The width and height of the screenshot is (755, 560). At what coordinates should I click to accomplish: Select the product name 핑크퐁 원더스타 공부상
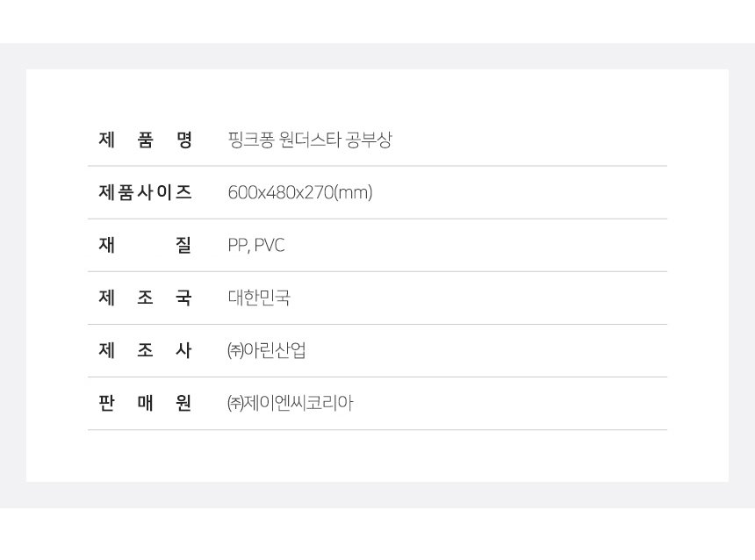coord(310,140)
